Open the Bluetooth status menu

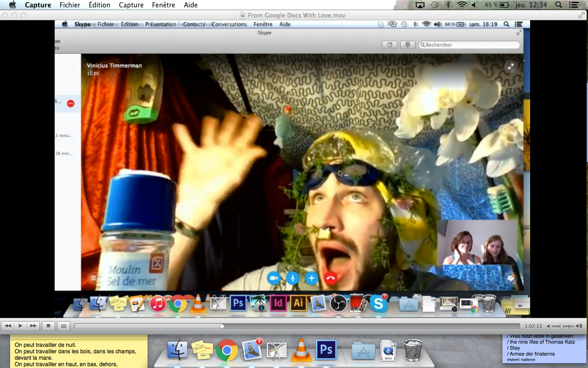point(448,5)
